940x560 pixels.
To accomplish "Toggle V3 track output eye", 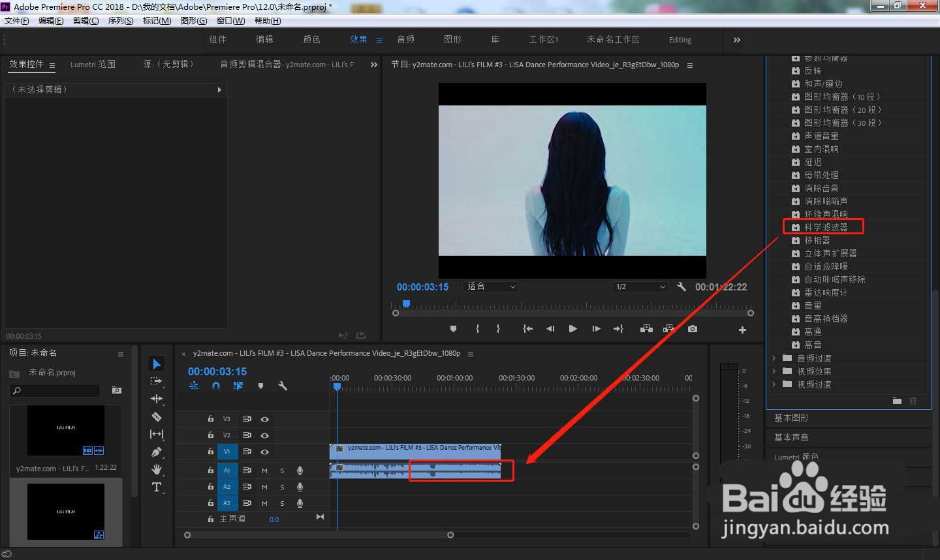I will tap(264, 419).
